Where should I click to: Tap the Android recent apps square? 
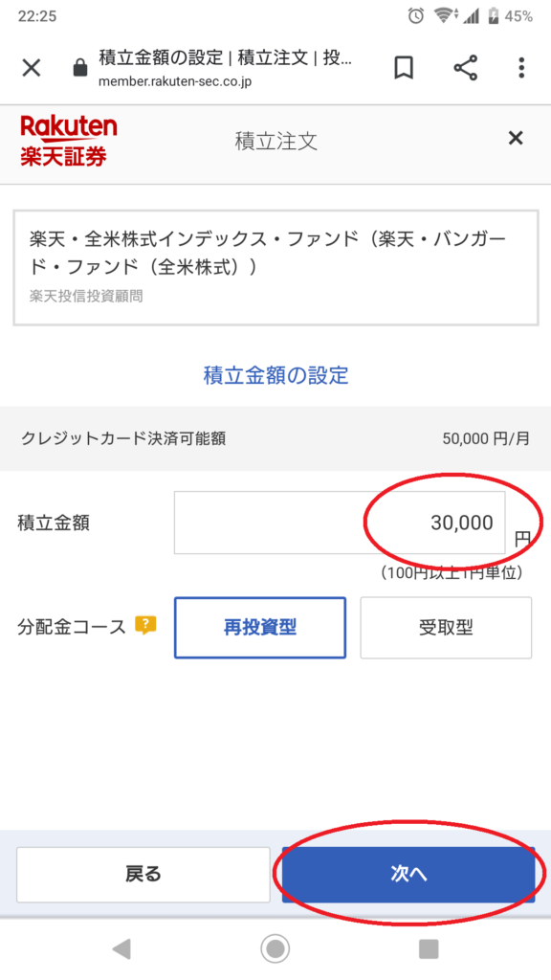(429, 949)
